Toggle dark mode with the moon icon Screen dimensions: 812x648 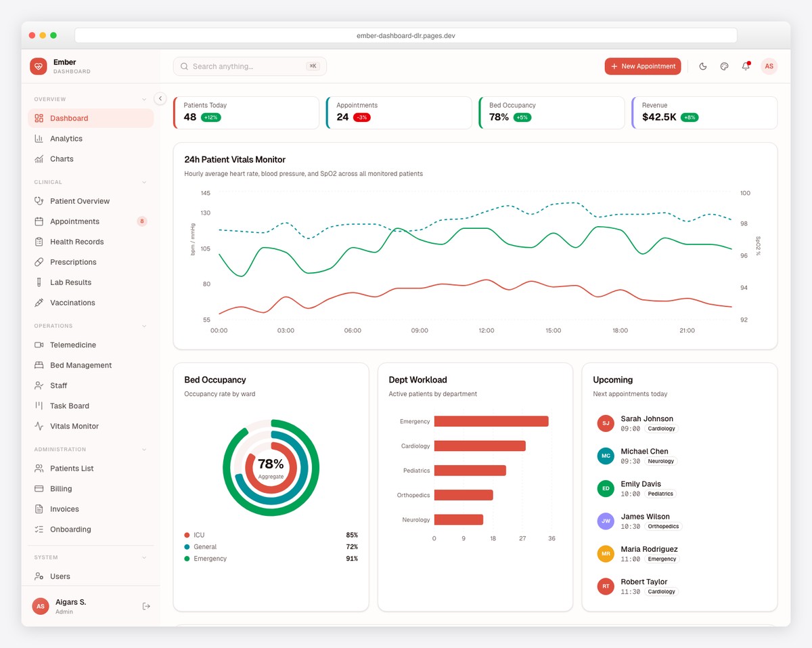(702, 66)
